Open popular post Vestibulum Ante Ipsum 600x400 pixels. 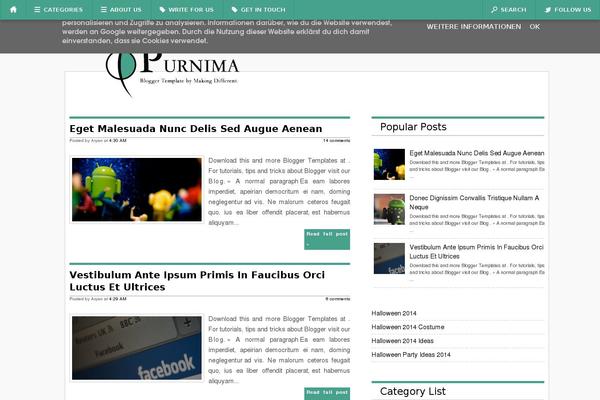(476, 252)
